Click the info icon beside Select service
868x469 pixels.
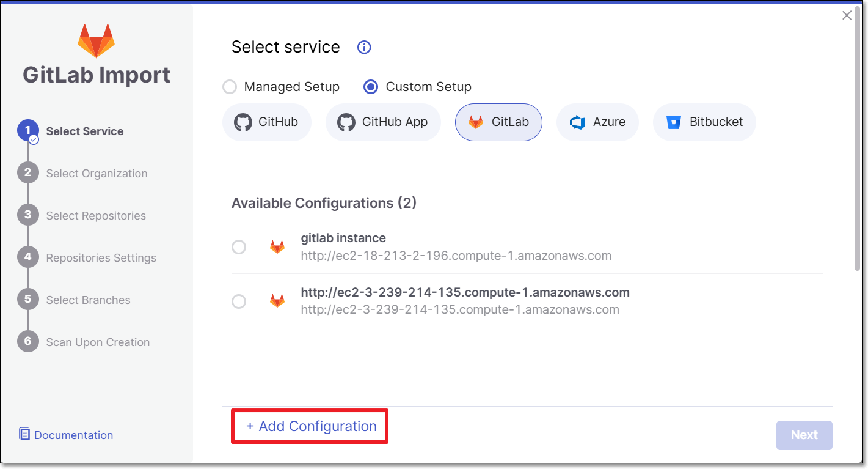tap(364, 47)
